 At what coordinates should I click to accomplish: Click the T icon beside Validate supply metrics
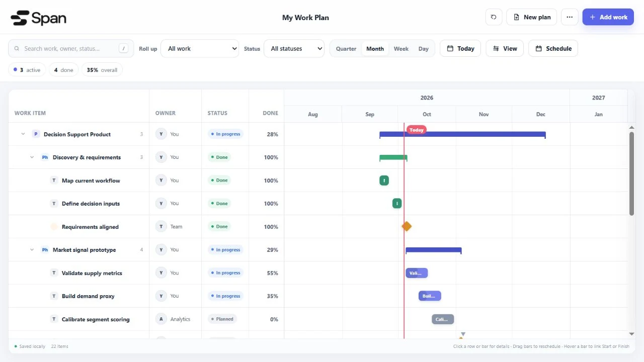click(x=54, y=273)
